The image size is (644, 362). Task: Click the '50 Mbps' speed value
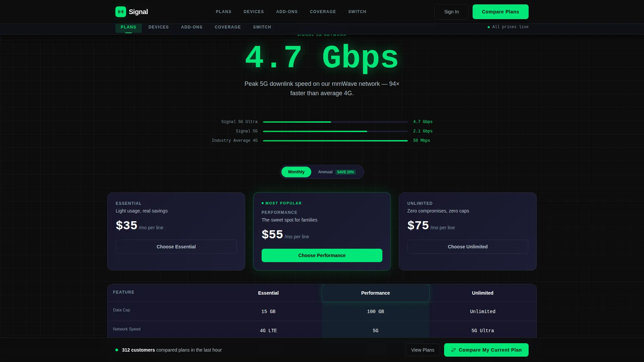click(422, 140)
